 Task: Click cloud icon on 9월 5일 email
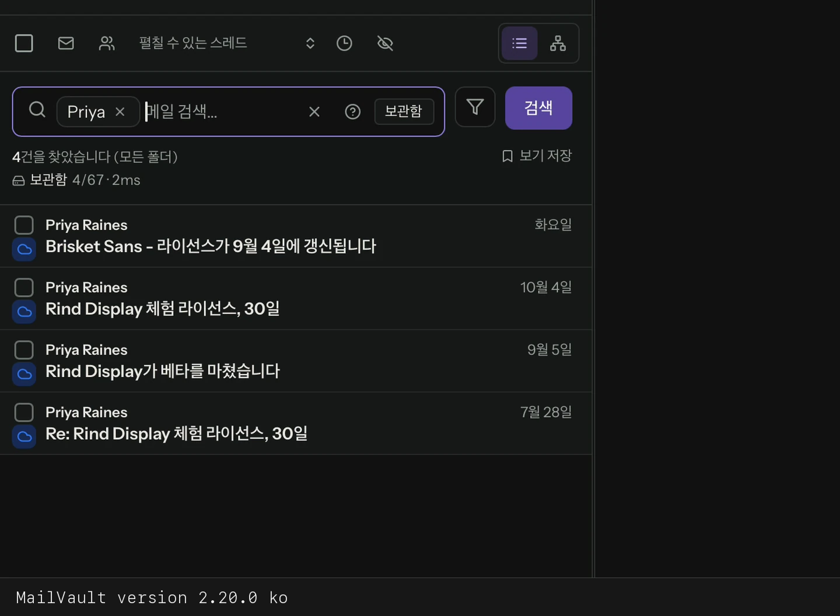(x=24, y=374)
